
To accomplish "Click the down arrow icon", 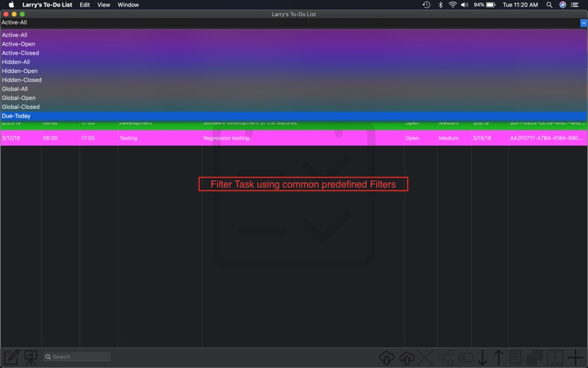I will coord(482,358).
